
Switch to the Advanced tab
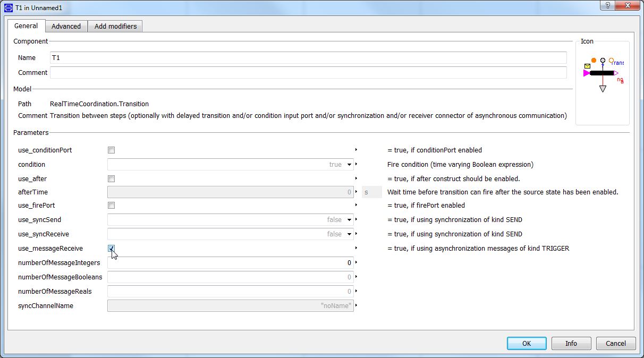[66, 26]
